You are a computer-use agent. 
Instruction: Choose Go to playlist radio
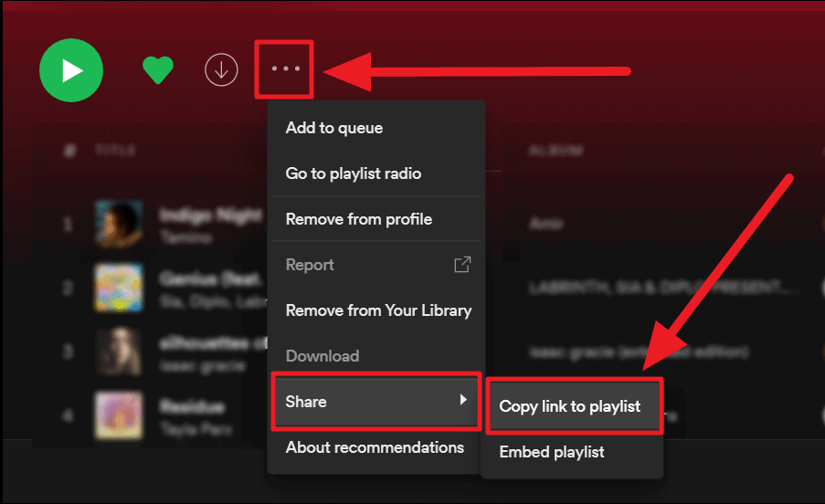[x=354, y=173]
